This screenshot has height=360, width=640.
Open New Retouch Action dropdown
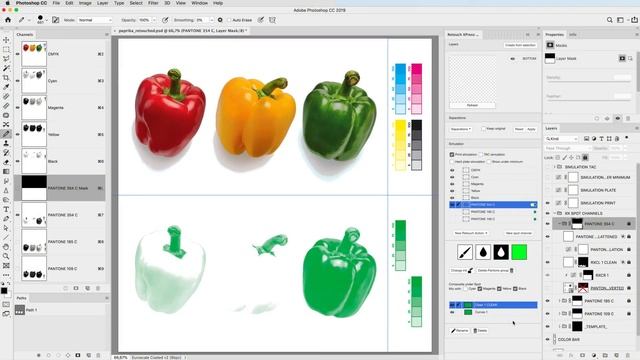(x=470, y=233)
